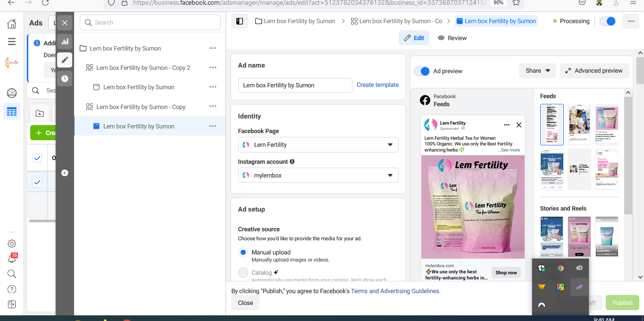Open options for the selected ad row
This screenshot has height=321, width=644.
[x=213, y=126]
